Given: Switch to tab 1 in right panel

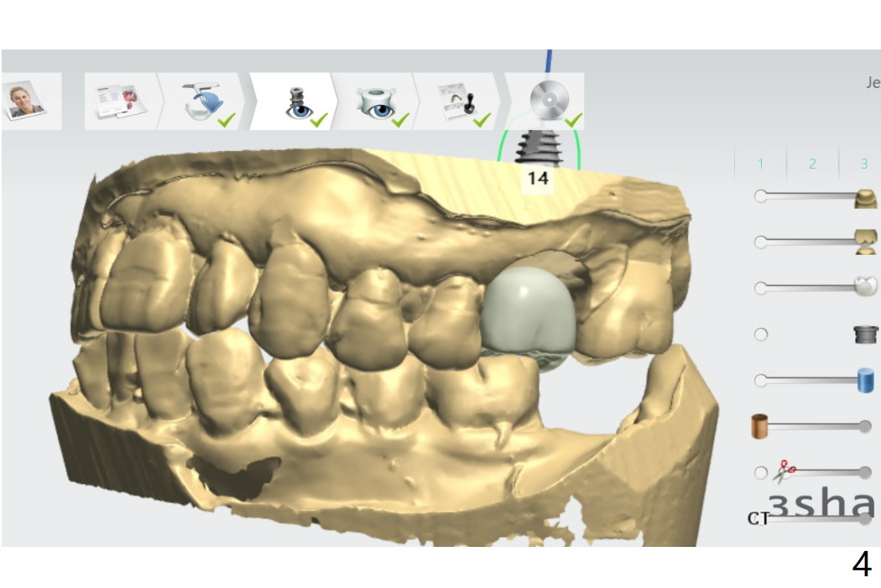Looking at the screenshot, I should click(760, 164).
